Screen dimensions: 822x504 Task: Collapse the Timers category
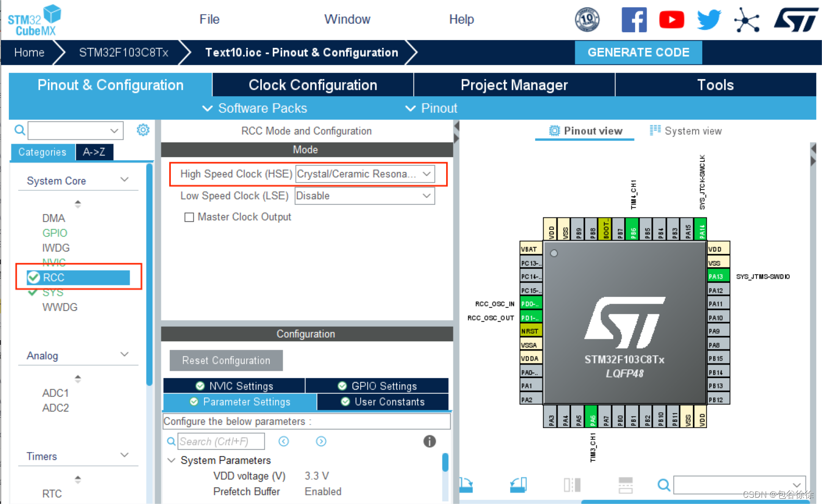124,455
